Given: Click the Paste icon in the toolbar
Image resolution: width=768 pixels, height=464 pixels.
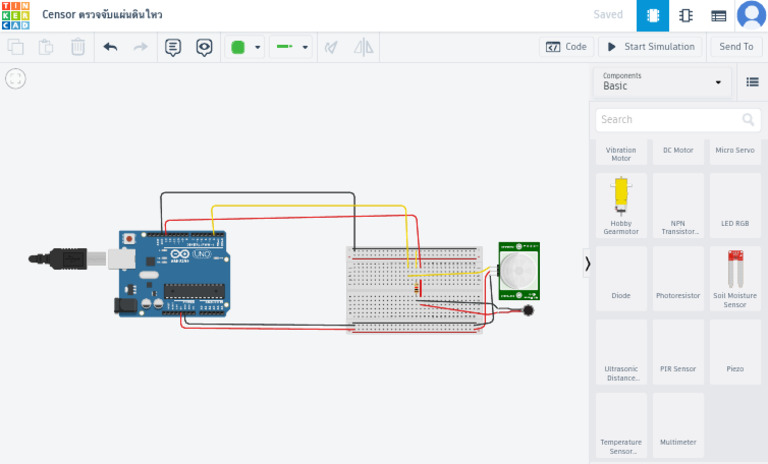Looking at the screenshot, I should pos(46,47).
